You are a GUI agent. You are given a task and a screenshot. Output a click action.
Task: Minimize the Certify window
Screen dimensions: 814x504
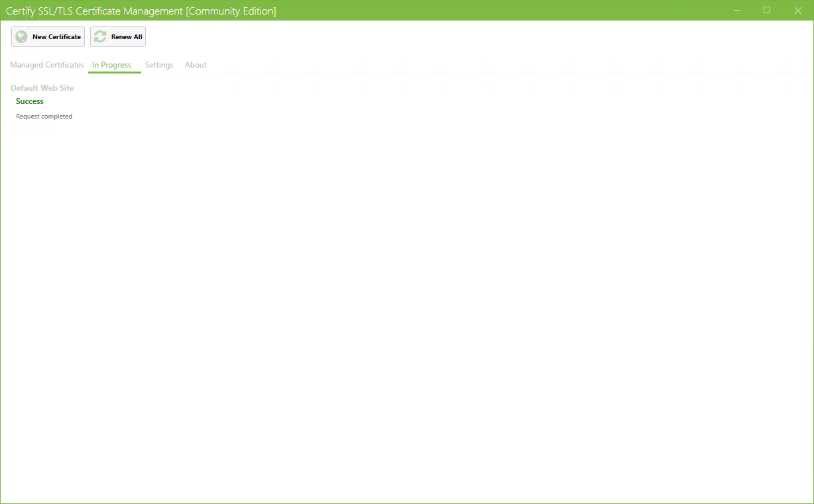coord(736,11)
